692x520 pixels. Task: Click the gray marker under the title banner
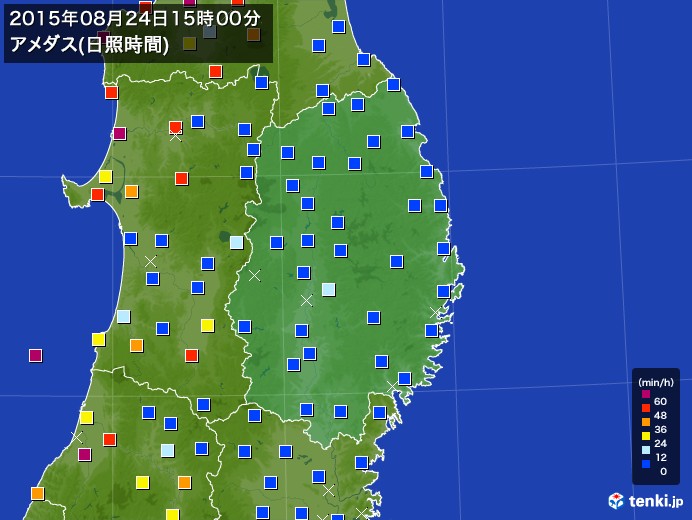(x=210, y=32)
